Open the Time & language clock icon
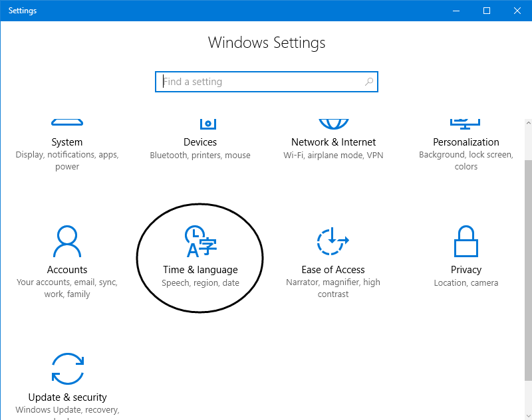The width and height of the screenshot is (532, 420). (x=201, y=241)
